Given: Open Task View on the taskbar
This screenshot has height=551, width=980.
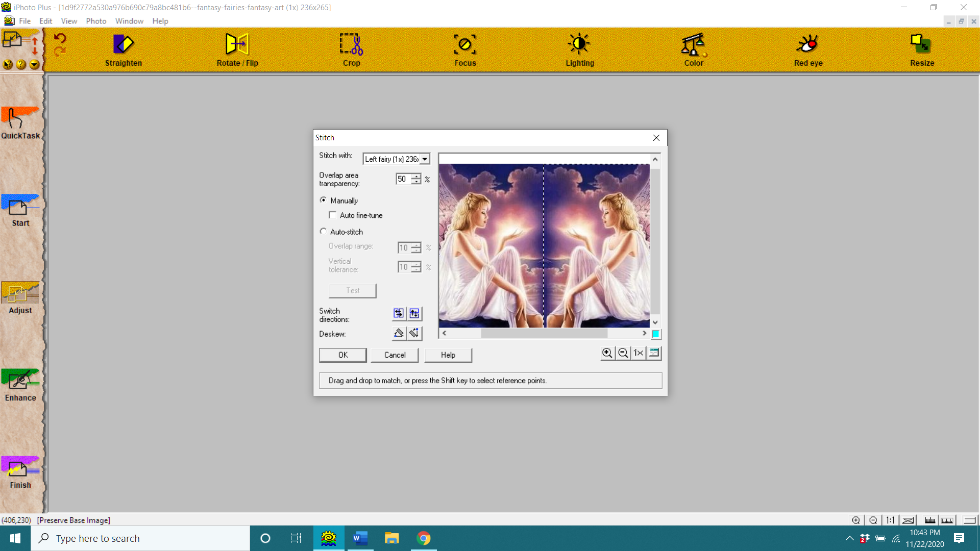Looking at the screenshot, I should [x=296, y=538].
